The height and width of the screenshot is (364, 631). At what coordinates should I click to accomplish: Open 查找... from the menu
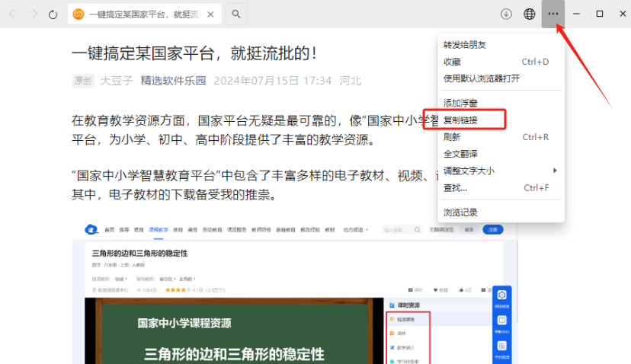pos(456,187)
